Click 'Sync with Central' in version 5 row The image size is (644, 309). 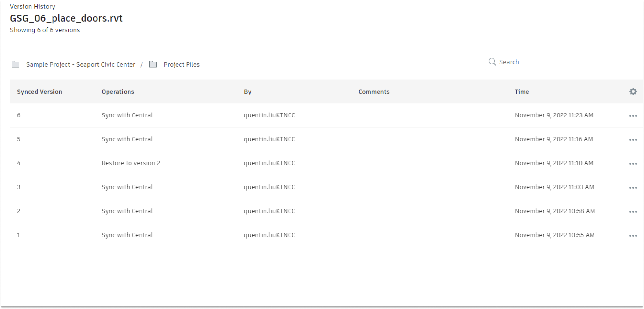127,139
